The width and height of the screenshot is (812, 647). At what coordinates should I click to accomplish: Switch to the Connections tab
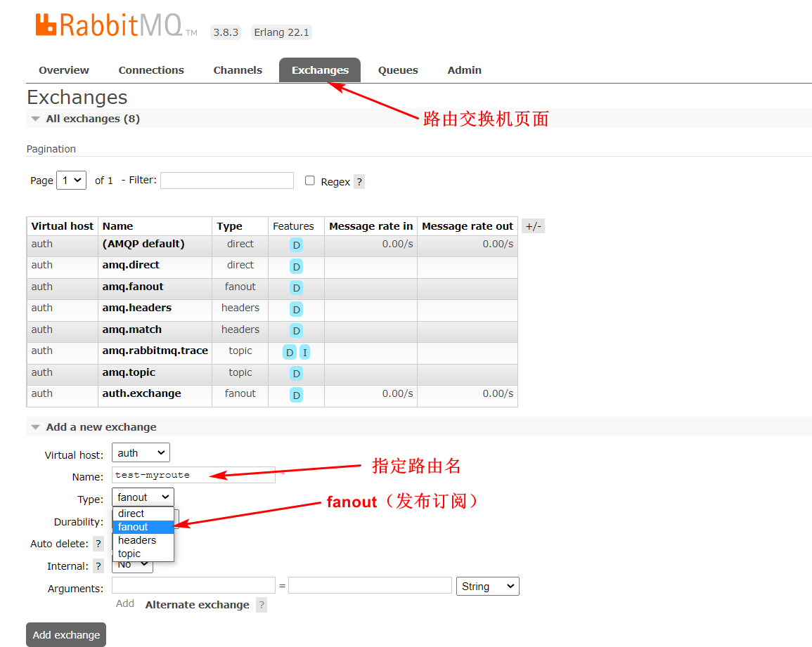point(151,70)
